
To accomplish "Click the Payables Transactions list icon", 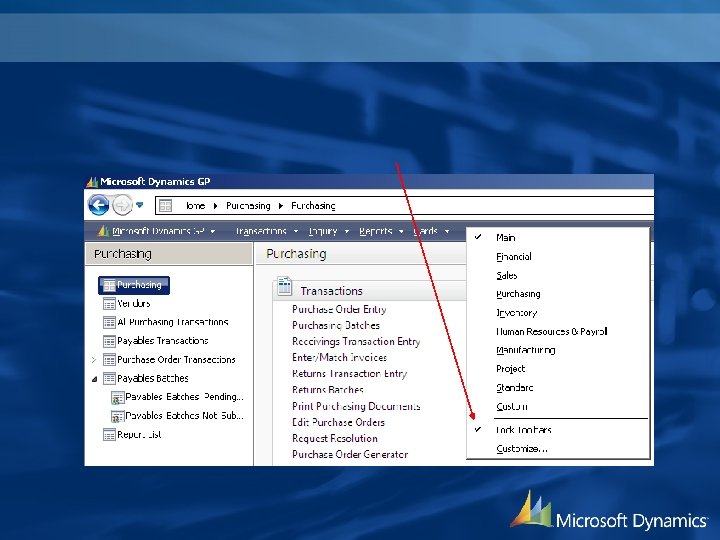I will 109,341.
